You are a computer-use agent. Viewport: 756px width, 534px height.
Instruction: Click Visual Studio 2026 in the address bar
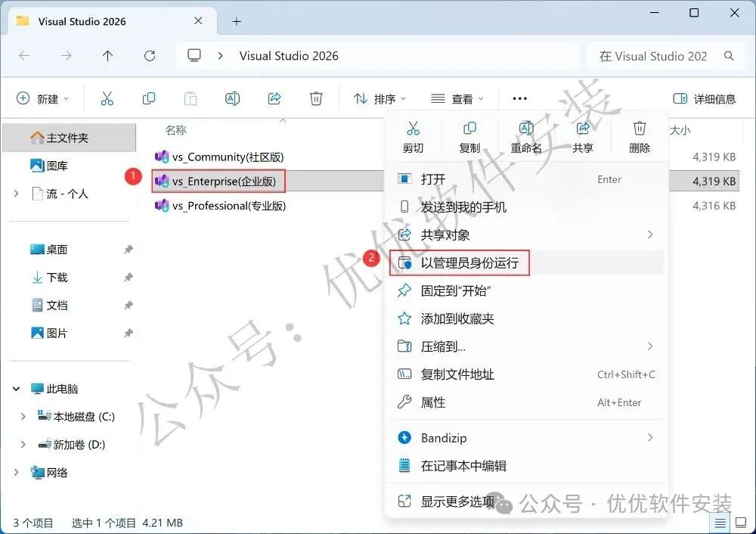coord(289,56)
